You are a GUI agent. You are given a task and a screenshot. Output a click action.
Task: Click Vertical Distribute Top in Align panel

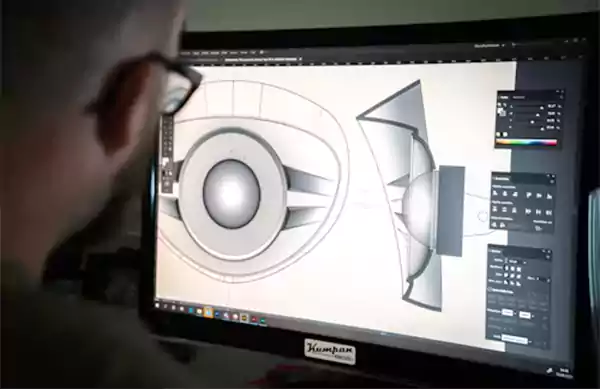pyautogui.click(x=494, y=210)
